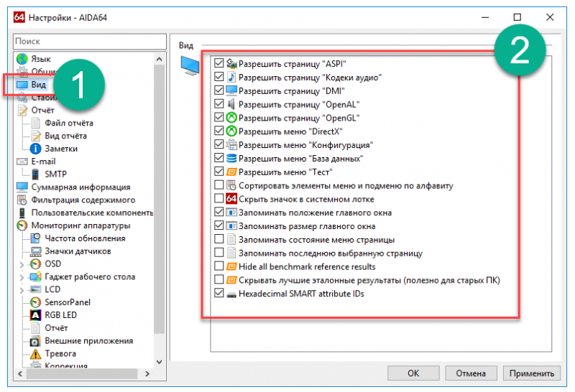This screenshot has height=392, width=575.
Task: Enable Запоминать состояние меню страницы
Action: [x=219, y=240]
